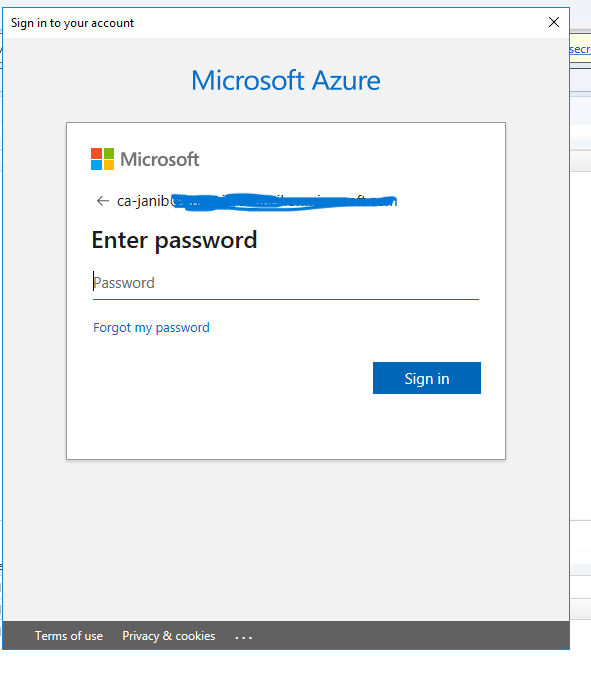Click the Enter password heading
Image resolution: width=591 pixels, height=674 pixels.
(x=175, y=240)
